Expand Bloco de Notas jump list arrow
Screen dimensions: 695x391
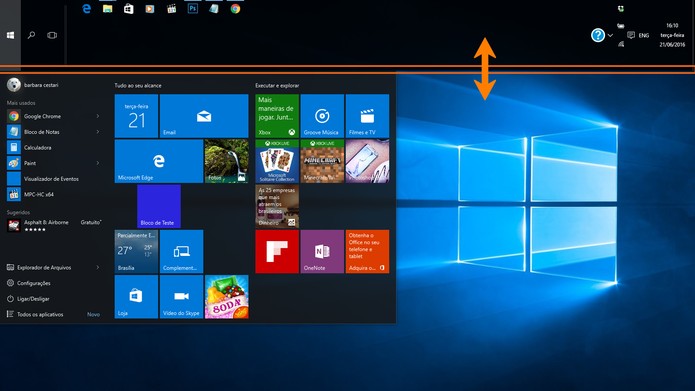point(98,132)
